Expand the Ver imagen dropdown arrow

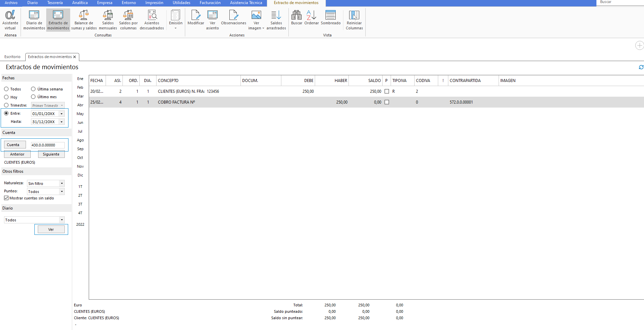point(263,28)
